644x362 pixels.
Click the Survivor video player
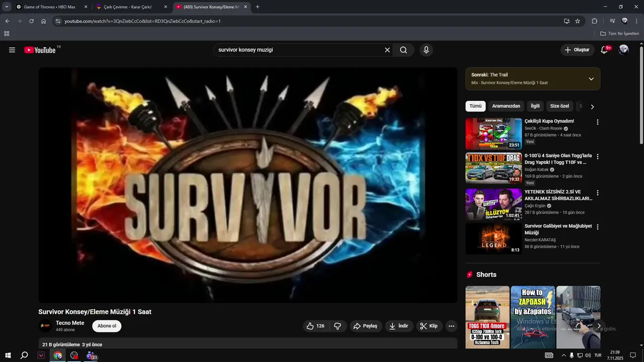(x=248, y=185)
